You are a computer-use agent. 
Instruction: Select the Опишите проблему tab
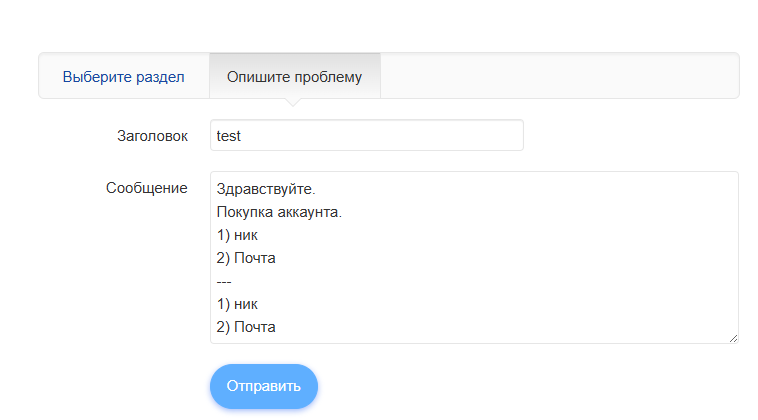pyautogui.click(x=294, y=77)
